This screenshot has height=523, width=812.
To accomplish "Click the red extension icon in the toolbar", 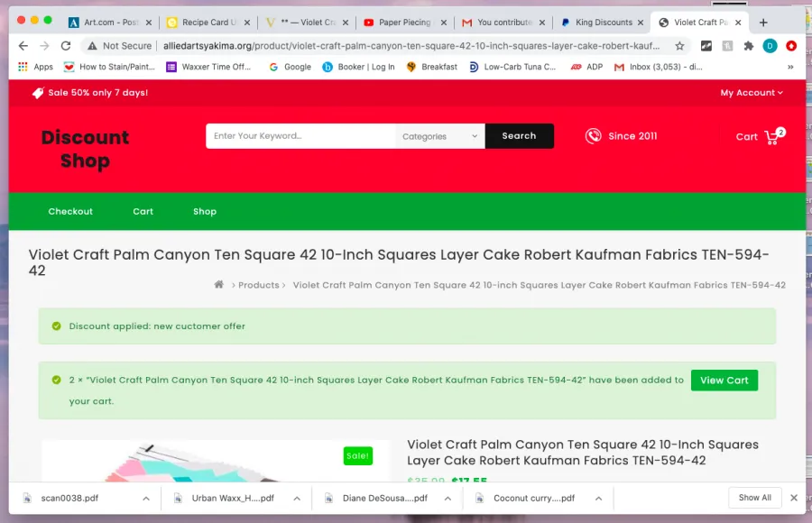I will [x=790, y=46].
